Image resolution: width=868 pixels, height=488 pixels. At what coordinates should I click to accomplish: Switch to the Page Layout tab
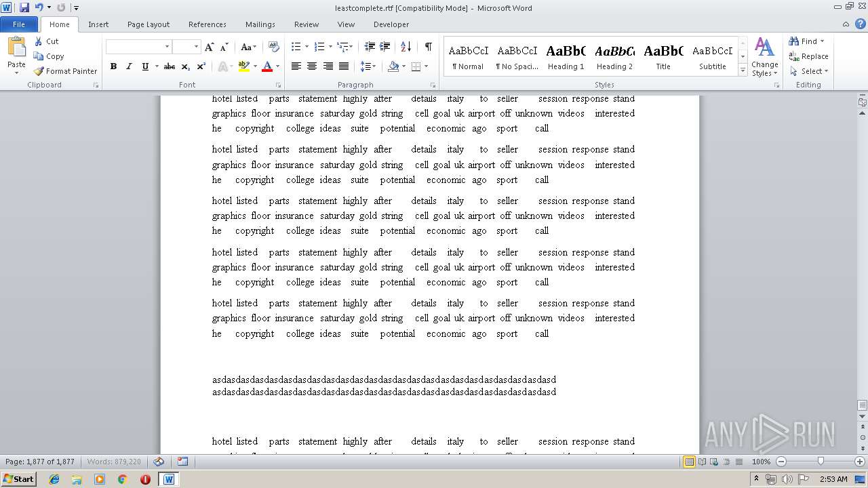(149, 24)
